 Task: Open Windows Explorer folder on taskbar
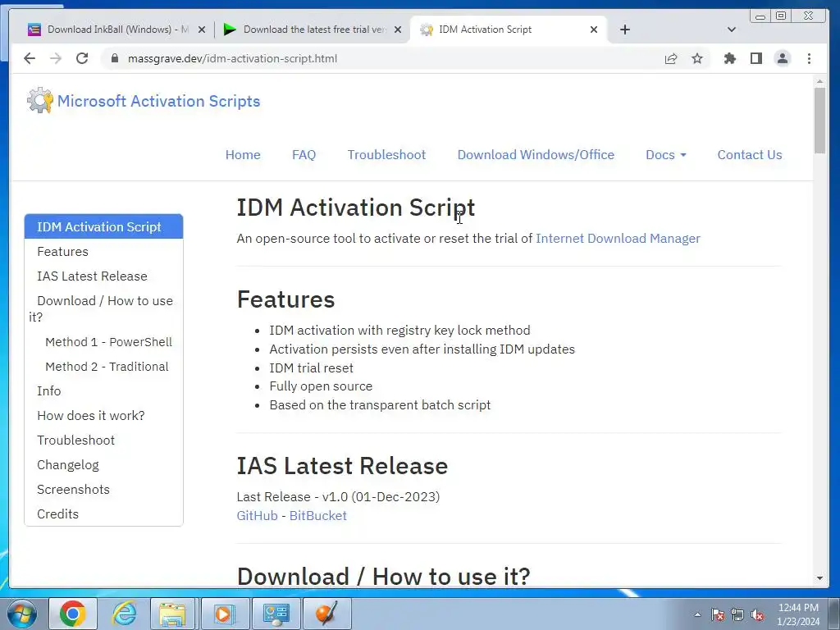pos(172,614)
